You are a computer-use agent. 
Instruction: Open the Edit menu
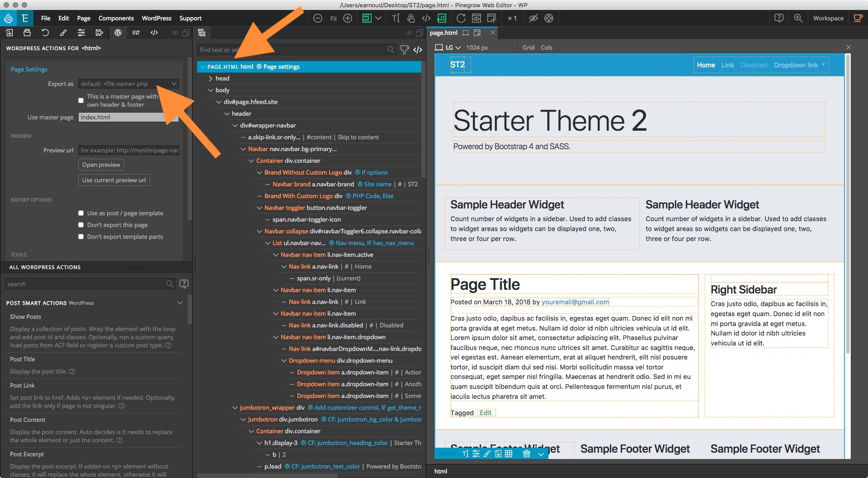click(x=64, y=18)
